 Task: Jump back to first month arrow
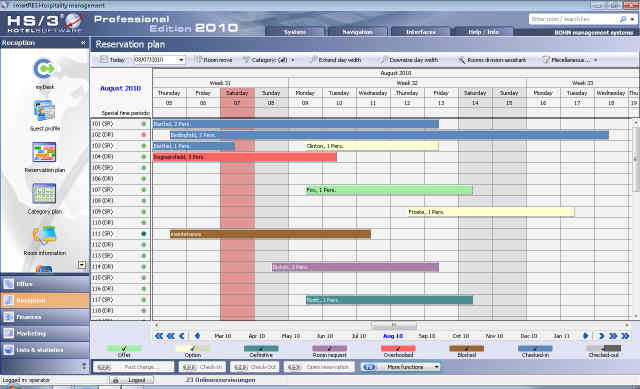[159, 336]
